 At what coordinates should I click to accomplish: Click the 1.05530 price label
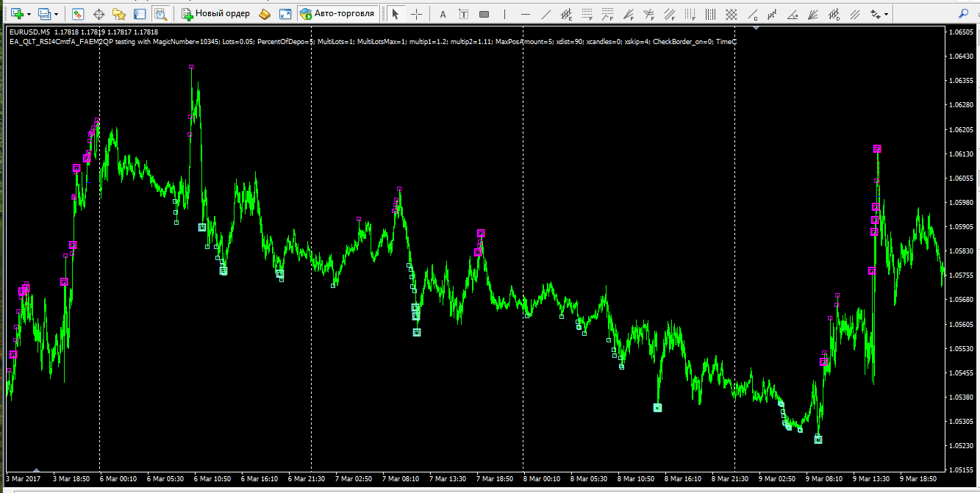(x=961, y=348)
